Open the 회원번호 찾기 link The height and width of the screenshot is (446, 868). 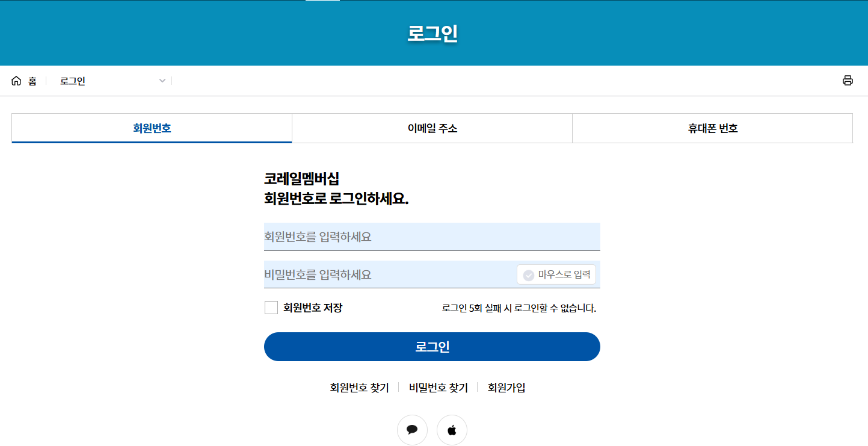pyautogui.click(x=359, y=388)
